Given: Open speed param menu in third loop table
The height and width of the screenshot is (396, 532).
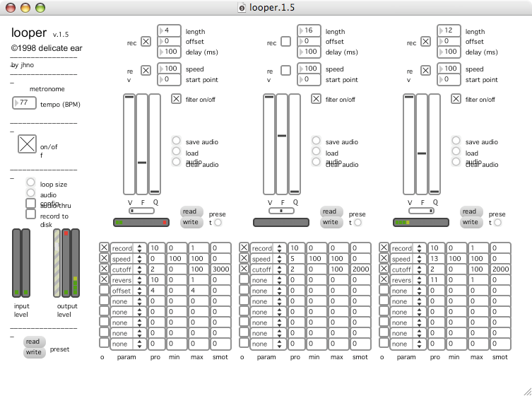Looking at the screenshot, I should point(408,259).
